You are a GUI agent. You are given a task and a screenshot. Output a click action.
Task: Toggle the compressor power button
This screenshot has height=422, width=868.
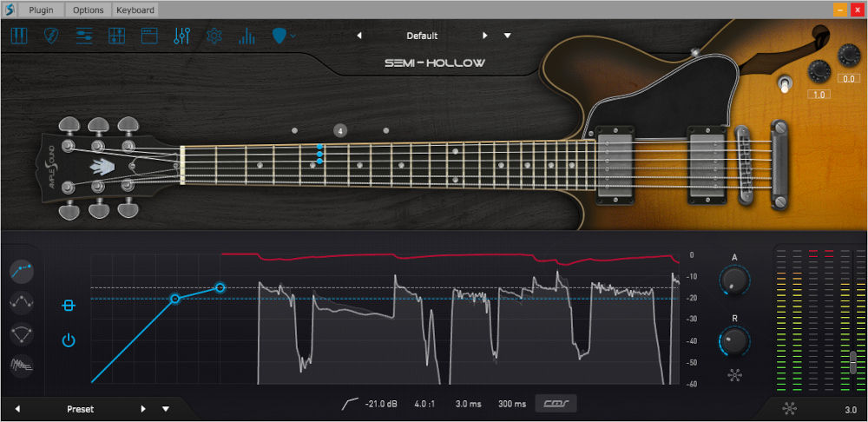click(68, 340)
